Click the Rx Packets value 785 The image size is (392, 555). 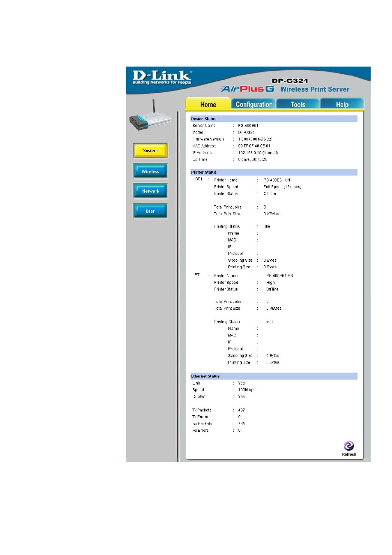pyautogui.click(x=242, y=424)
